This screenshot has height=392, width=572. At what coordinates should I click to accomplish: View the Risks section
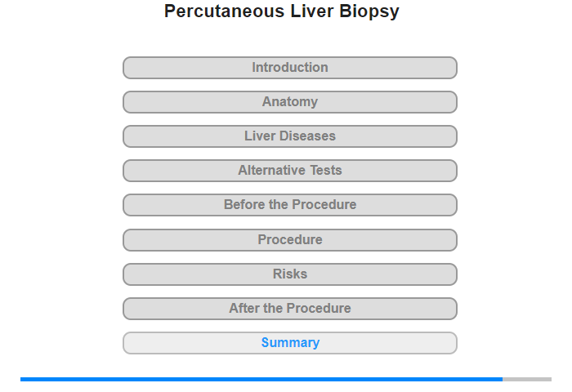[289, 274]
